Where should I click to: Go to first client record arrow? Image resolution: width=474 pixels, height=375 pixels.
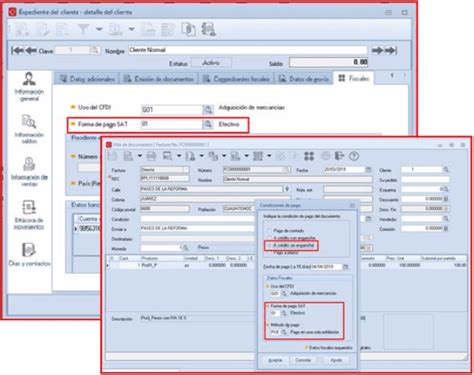[x=17, y=51]
